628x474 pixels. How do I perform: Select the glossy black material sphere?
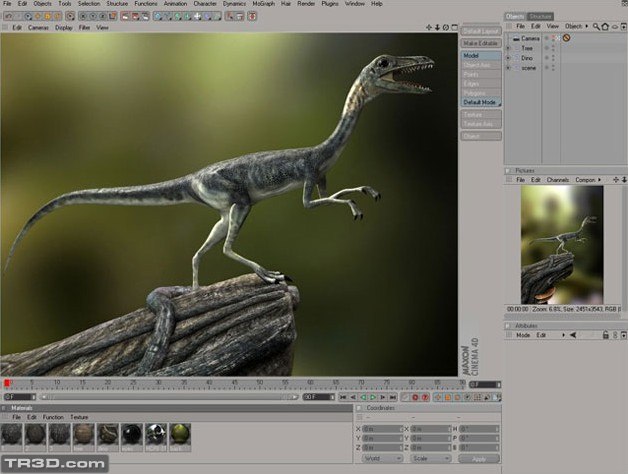[x=132, y=434]
